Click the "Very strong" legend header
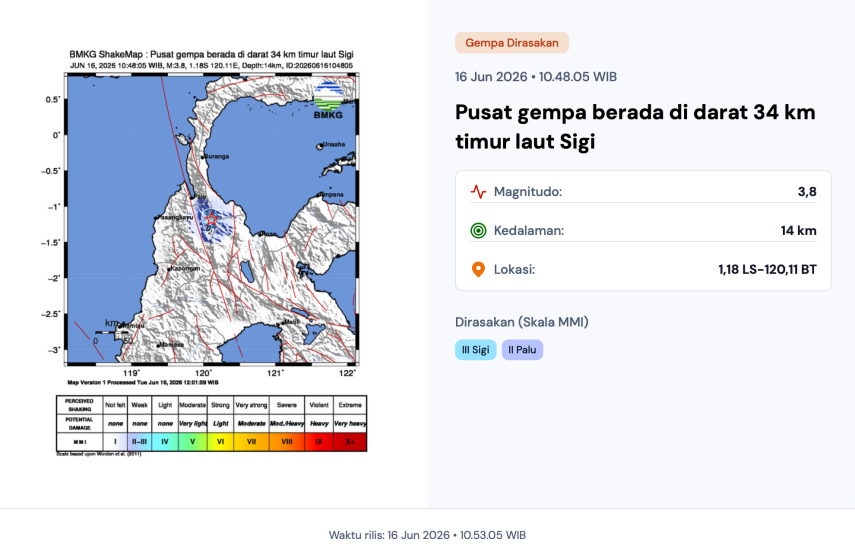This screenshot has height=558, width=855. coord(251,405)
